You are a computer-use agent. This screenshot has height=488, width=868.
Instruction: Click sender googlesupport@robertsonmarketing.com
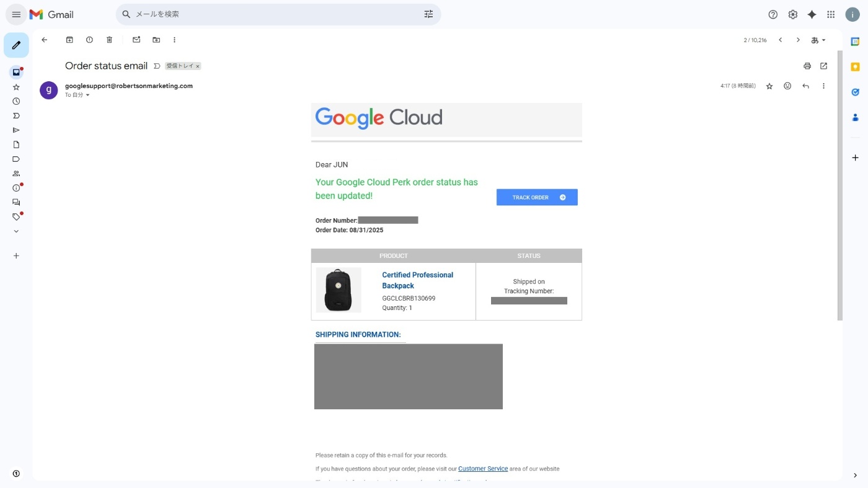click(129, 86)
